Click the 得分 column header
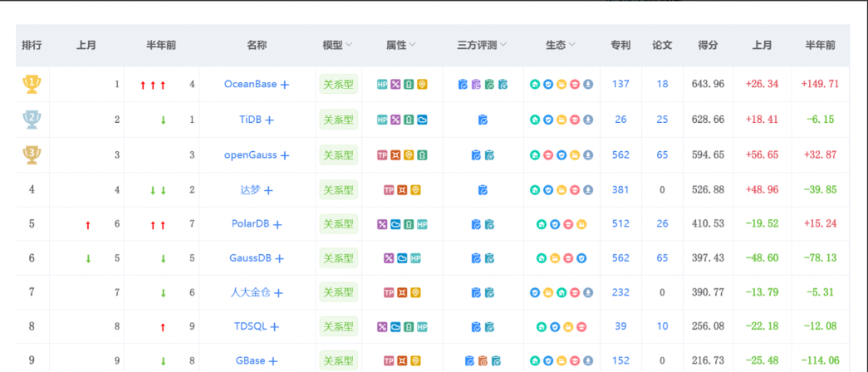Screen dimensions: 868x372 708,46
